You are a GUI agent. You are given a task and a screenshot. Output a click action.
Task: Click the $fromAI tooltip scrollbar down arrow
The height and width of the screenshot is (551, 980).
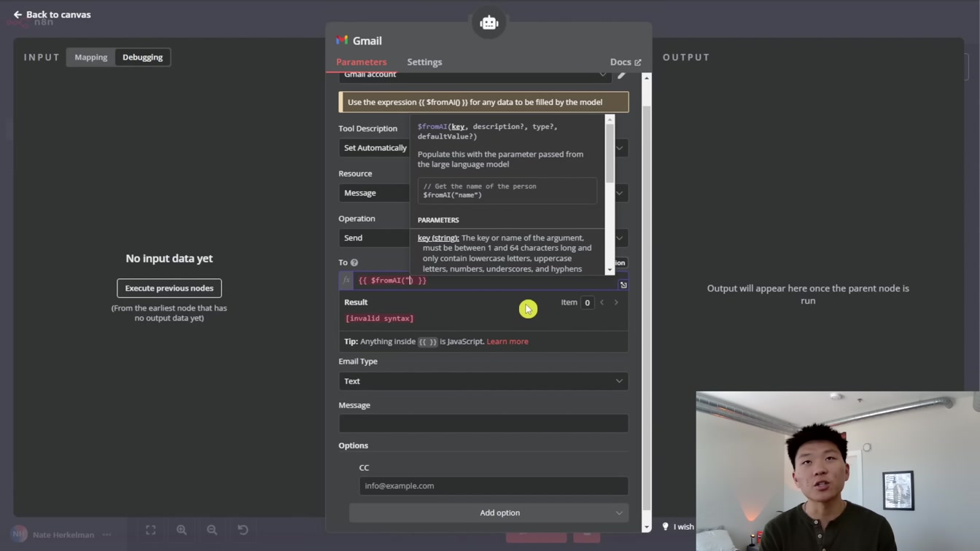[610, 270]
